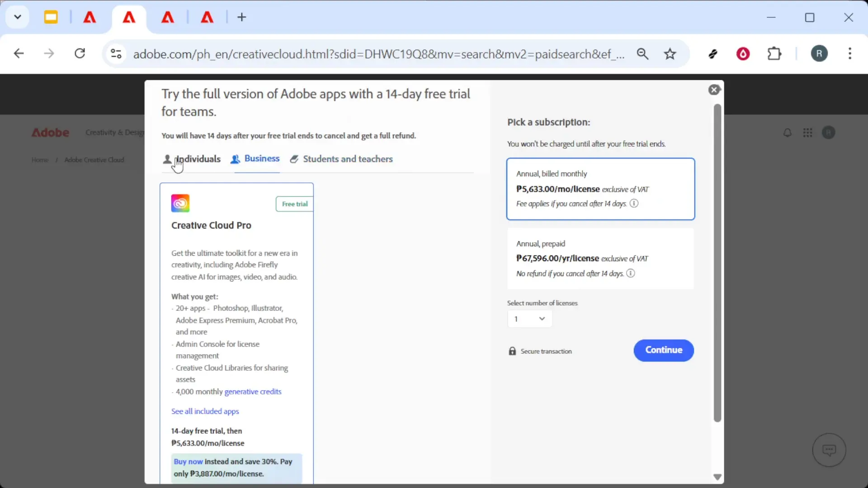Switch to the yellow slides browser tab

tap(51, 17)
